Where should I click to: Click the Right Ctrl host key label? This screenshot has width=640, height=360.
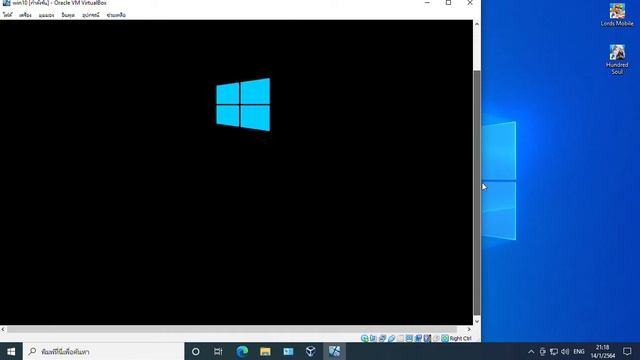click(x=460, y=338)
